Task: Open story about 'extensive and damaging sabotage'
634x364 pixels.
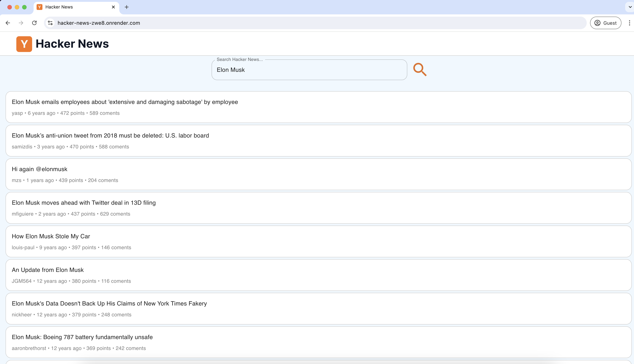Action: (x=125, y=102)
